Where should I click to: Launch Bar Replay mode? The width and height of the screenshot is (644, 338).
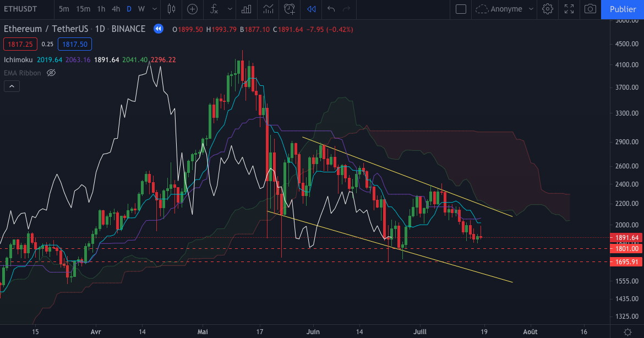(x=310, y=9)
